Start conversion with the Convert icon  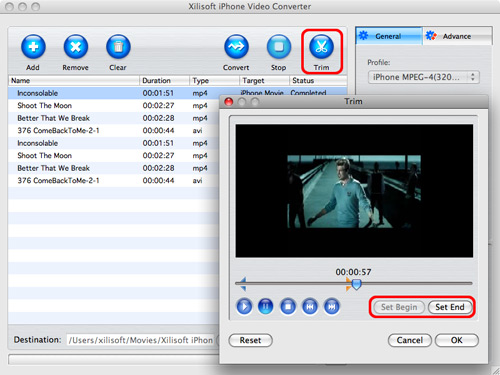(x=236, y=46)
